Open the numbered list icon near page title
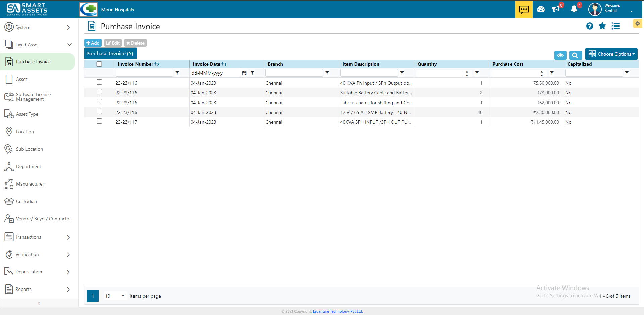The width and height of the screenshot is (644, 315). pos(616,26)
